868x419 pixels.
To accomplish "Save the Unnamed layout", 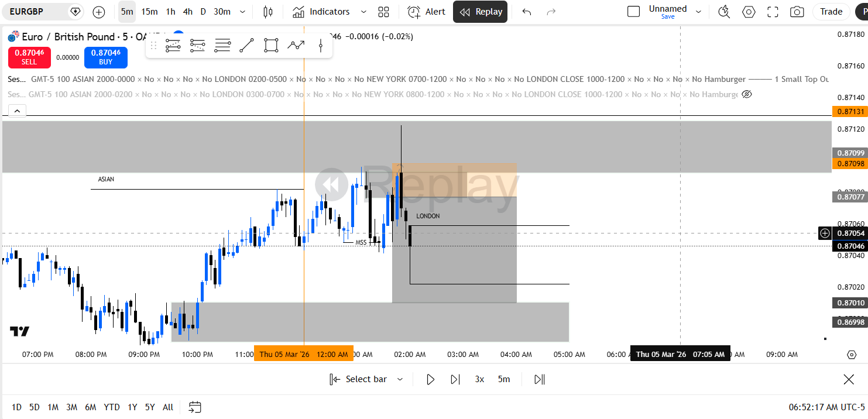I will point(668,16).
